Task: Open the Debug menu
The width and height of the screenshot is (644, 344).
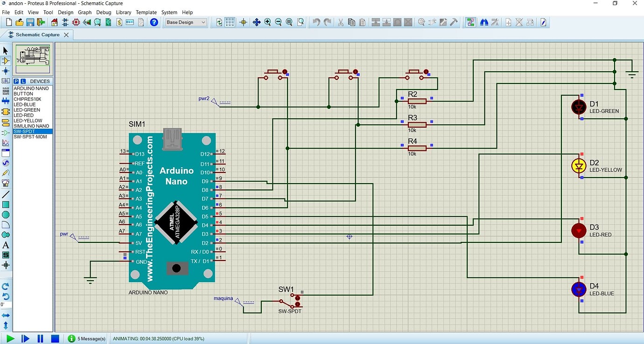Action: [104, 12]
